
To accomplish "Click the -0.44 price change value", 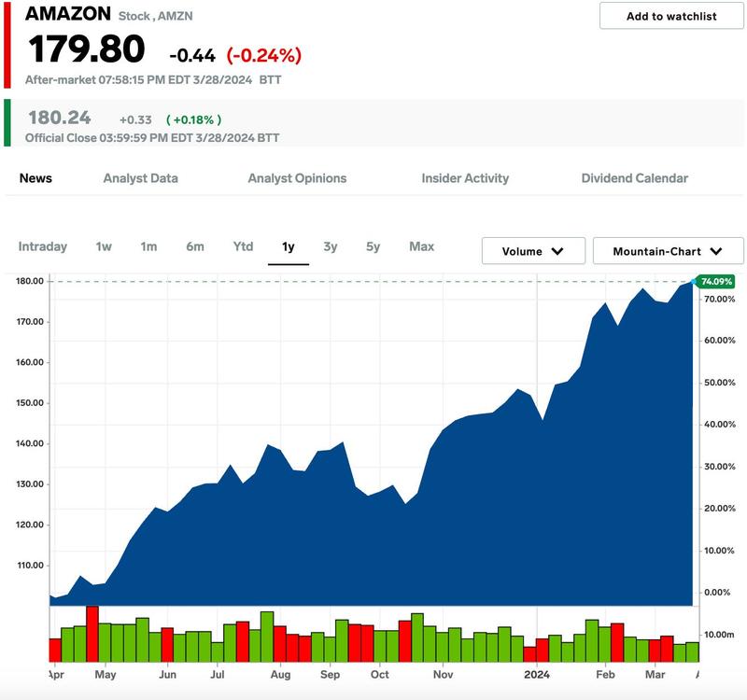I will pyautogui.click(x=192, y=56).
